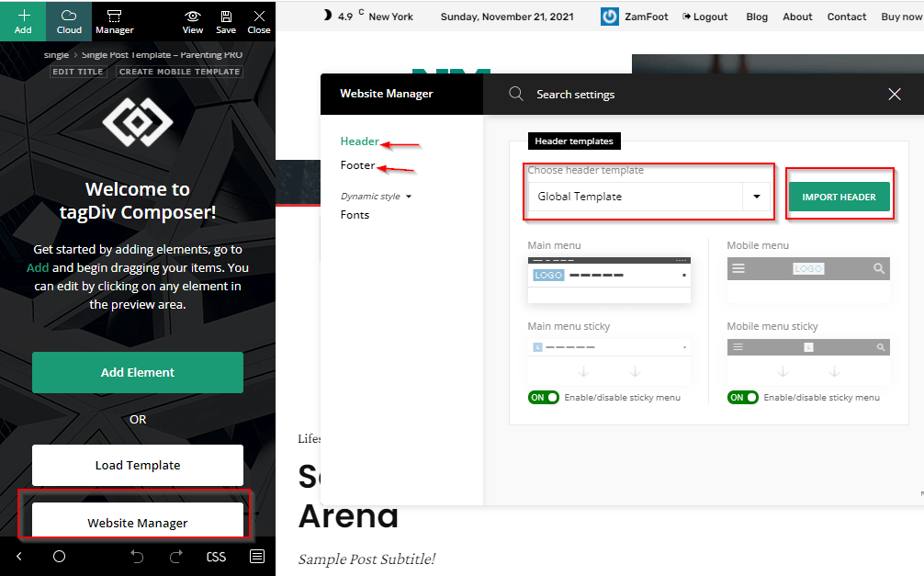The image size is (924, 576).
Task: Click the View eye icon
Action: (192, 16)
